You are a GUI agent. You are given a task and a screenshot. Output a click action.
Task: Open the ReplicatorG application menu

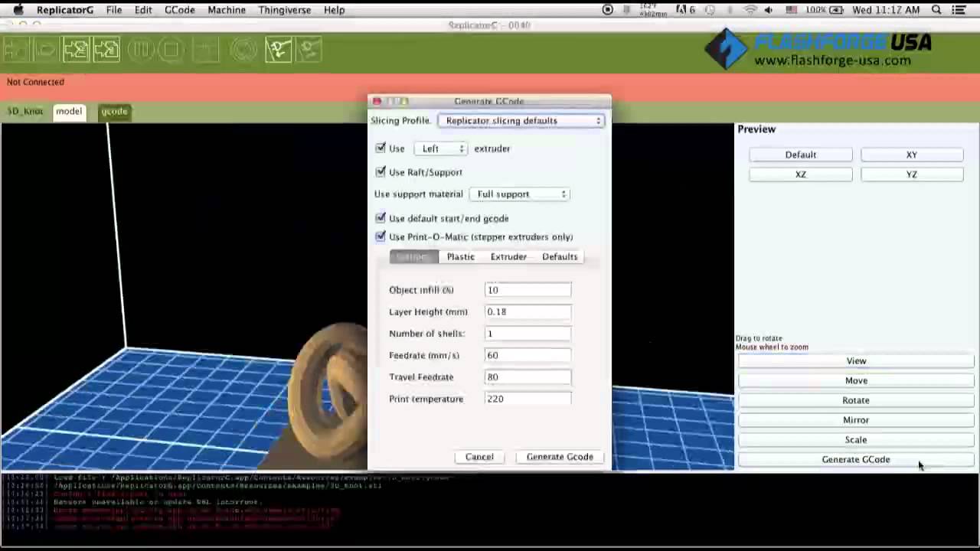[x=65, y=10]
